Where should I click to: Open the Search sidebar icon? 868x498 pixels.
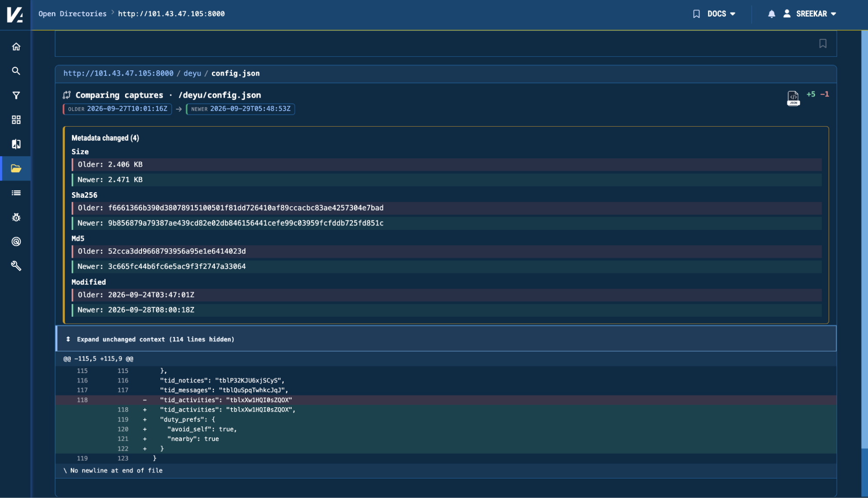click(16, 71)
